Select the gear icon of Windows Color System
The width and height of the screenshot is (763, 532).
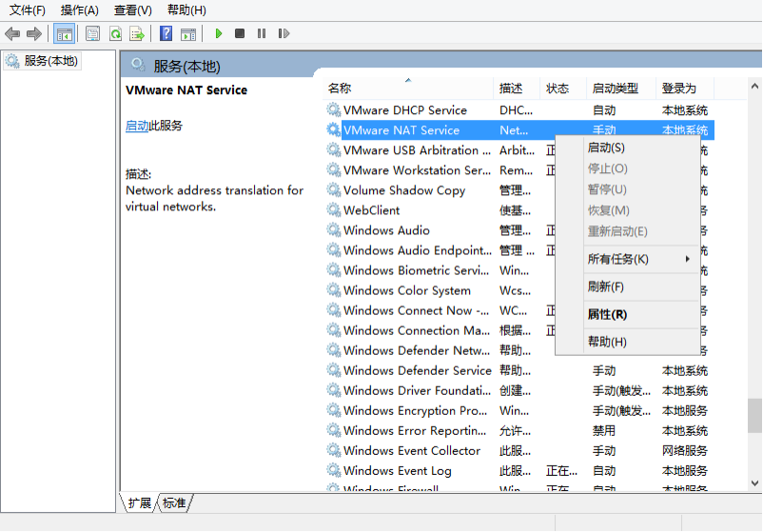point(333,290)
